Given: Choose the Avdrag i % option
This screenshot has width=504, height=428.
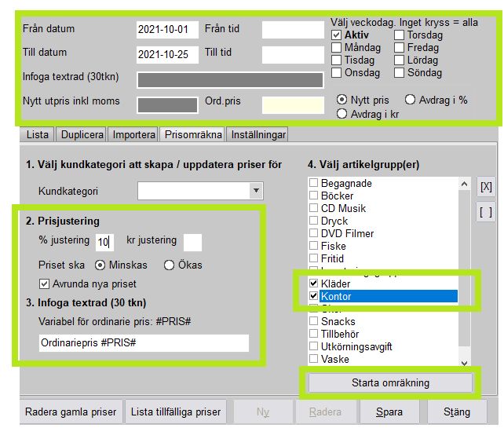Looking at the screenshot, I should click(x=411, y=100).
